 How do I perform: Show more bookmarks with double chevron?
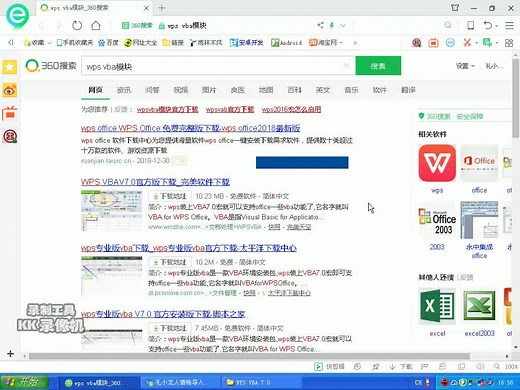[x=355, y=43]
